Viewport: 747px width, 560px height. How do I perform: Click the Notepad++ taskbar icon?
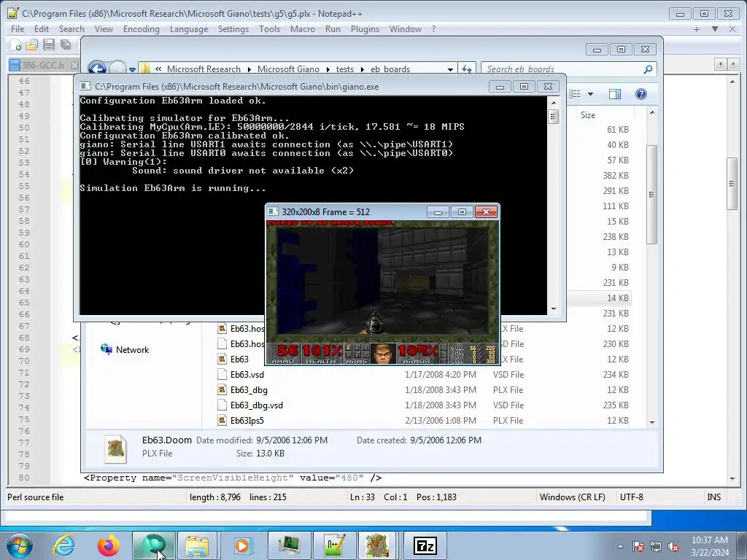(x=334, y=545)
